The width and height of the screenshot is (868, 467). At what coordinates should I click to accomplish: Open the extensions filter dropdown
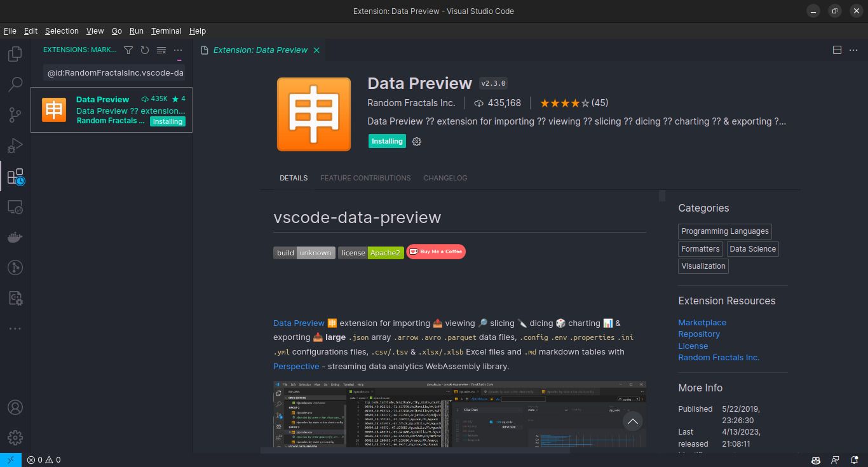(128, 50)
